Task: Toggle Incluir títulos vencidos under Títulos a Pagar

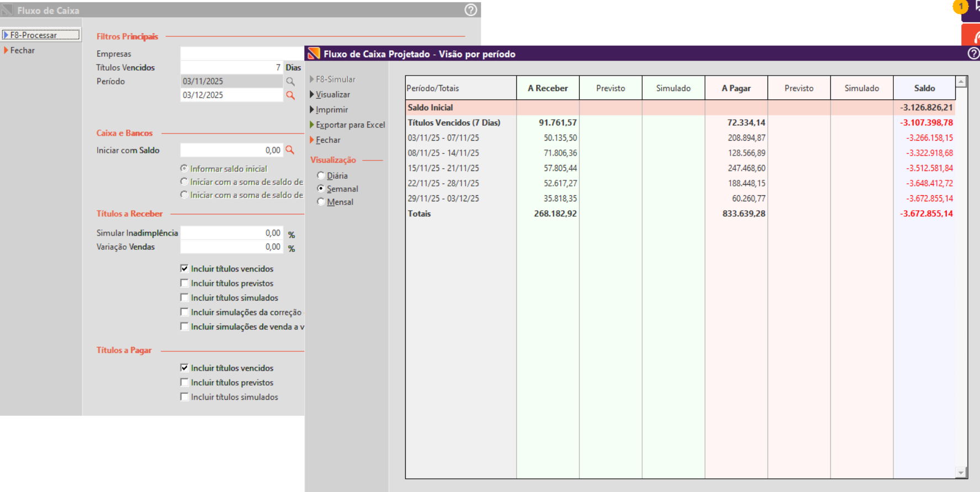Action: pyautogui.click(x=184, y=368)
